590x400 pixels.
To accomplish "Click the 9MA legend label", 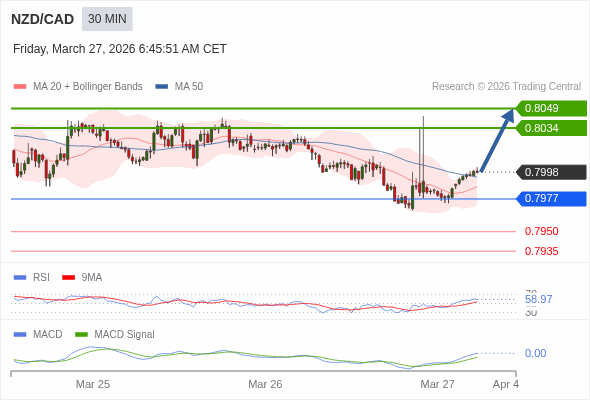I will 92,278.
